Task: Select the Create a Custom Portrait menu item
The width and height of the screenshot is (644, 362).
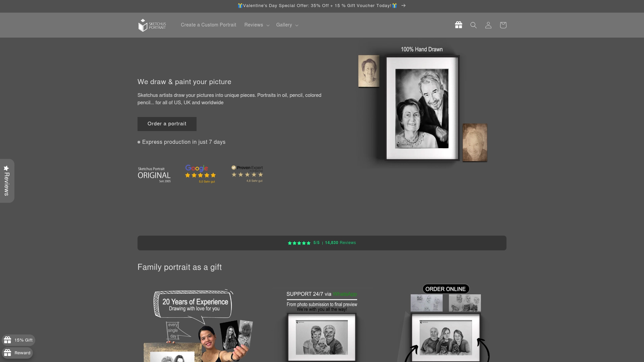Action: [x=208, y=25]
